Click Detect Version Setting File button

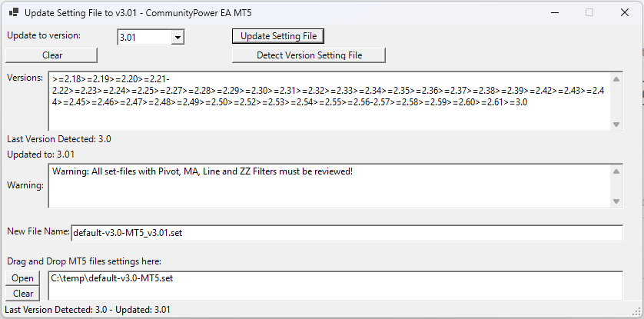[309, 55]
